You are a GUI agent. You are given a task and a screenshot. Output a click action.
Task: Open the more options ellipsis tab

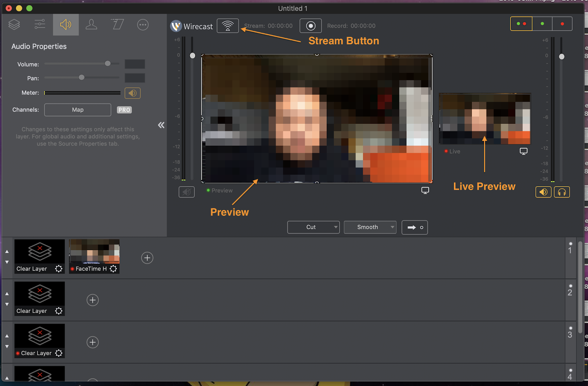point(143,25)
